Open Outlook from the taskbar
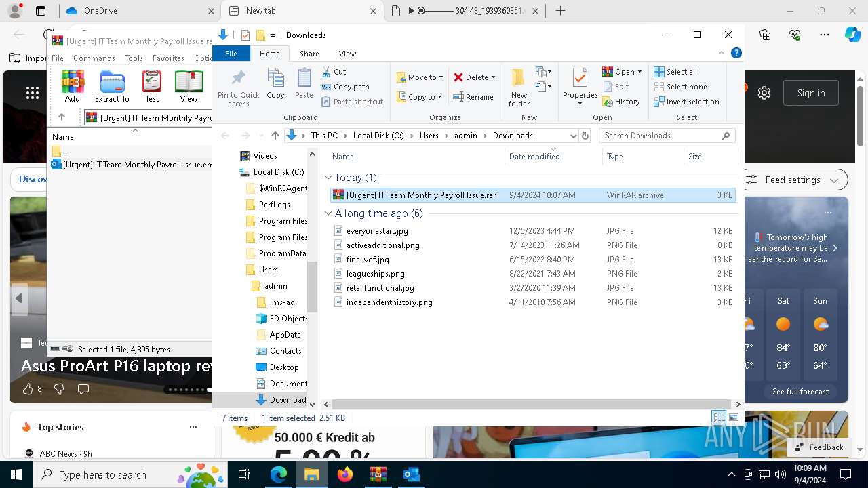The height and width of the screenshot is (488, 868). point(411,474)
